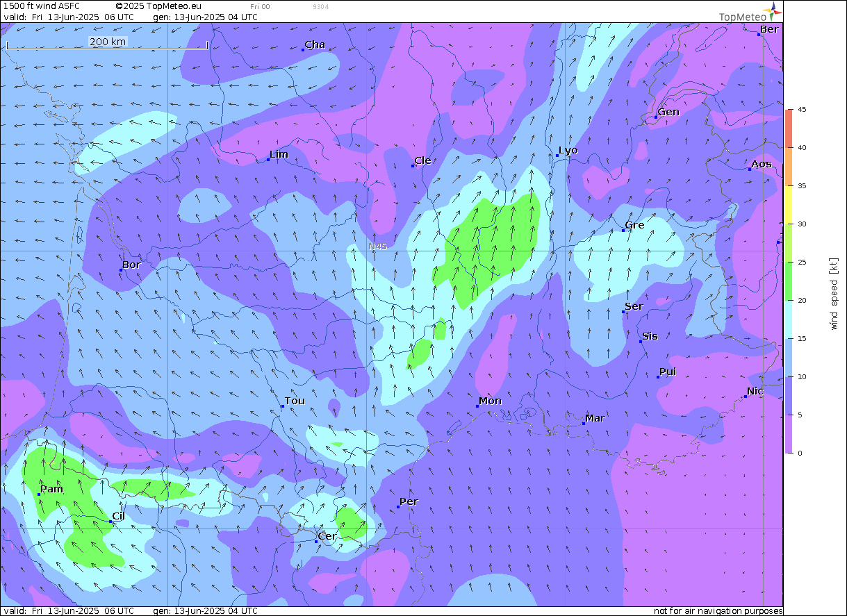This screenshot has width=847, height=616.
Task: Click the 9304 header number
Action: coord(321,6)
